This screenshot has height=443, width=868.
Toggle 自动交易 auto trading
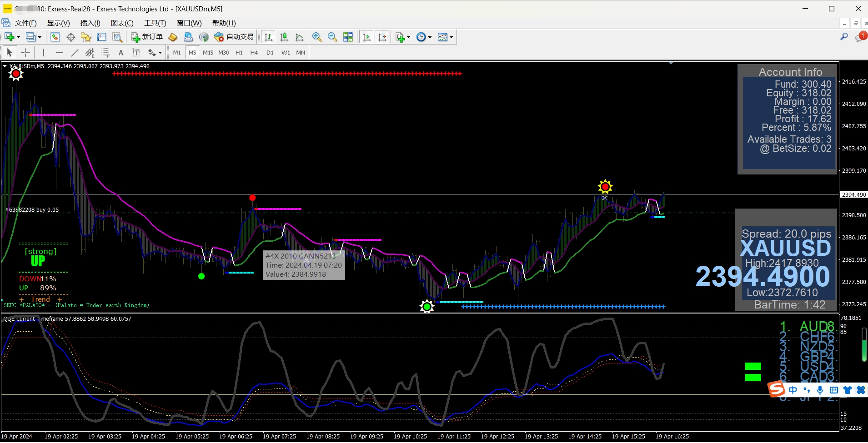pos(234,37)
